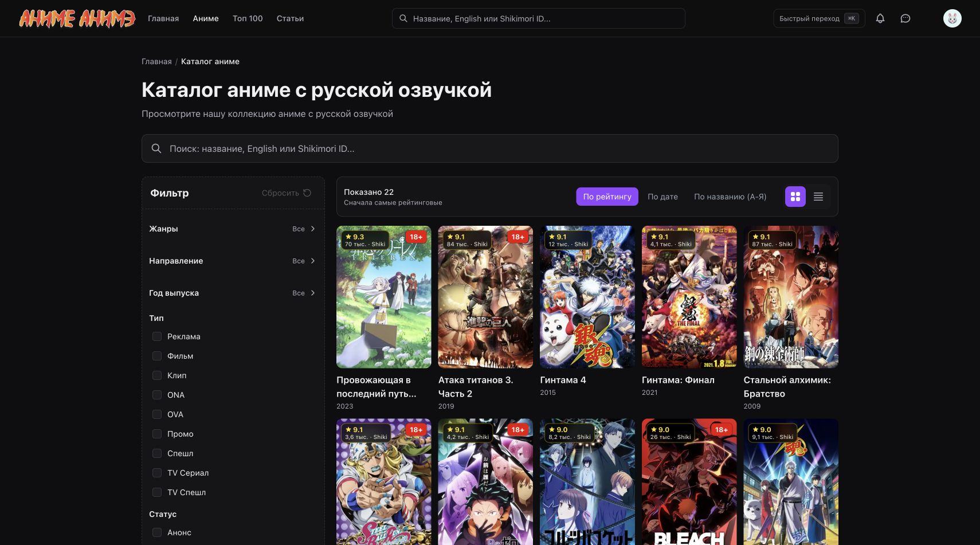
Task: Click the reset arrow icon in filter panel
Action: [307, 193]
